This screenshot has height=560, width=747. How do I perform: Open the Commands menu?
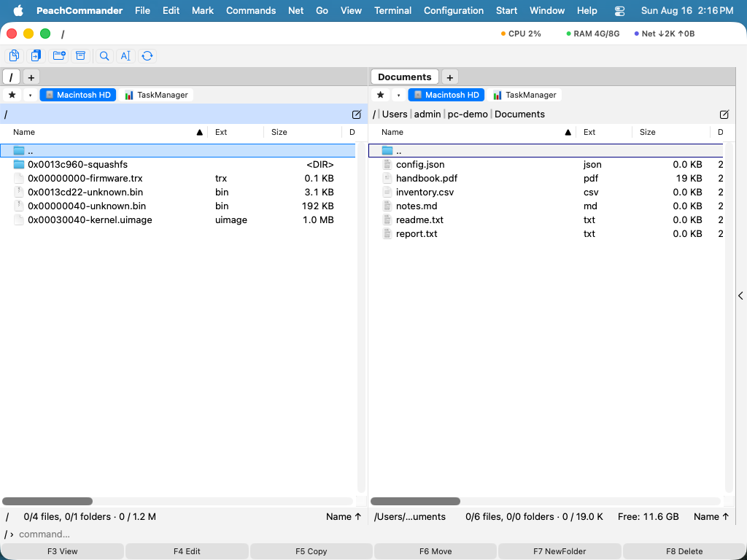[x=251, y=10]
